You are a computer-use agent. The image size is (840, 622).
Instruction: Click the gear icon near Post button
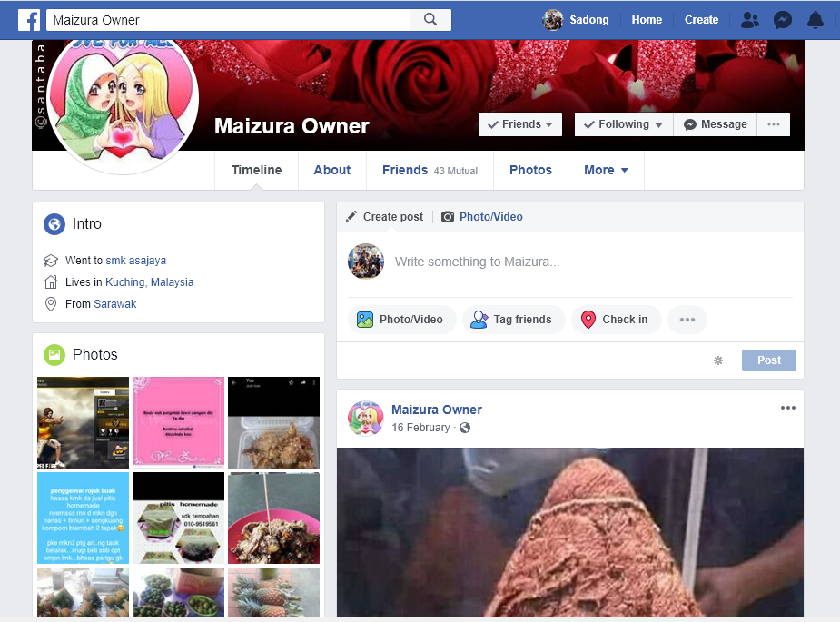tap(718, 360)
